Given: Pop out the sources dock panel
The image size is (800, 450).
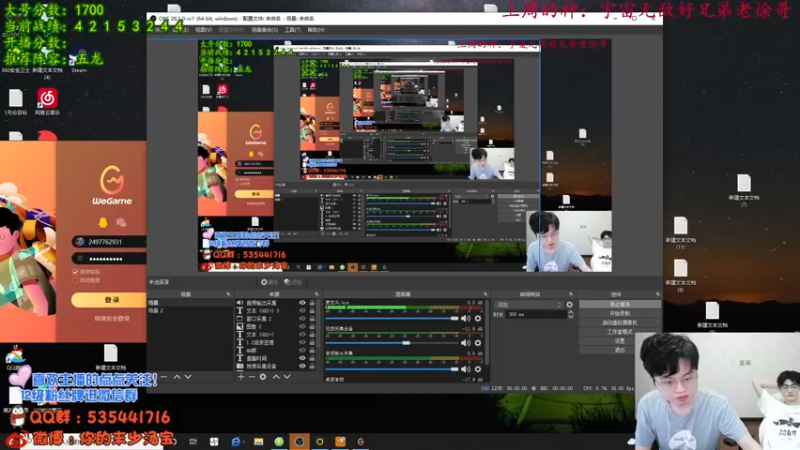Looking at the screenshot, I should click(x=316, y=294).
